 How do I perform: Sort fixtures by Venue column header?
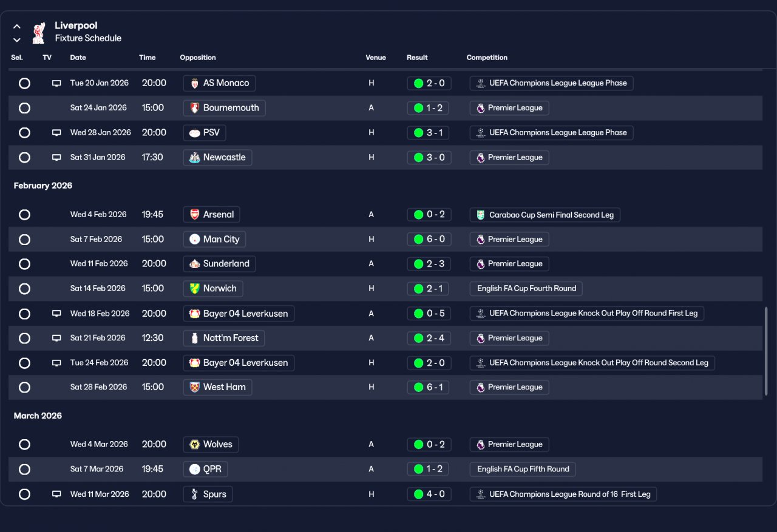pyautogui.click(x=376, y=58)
